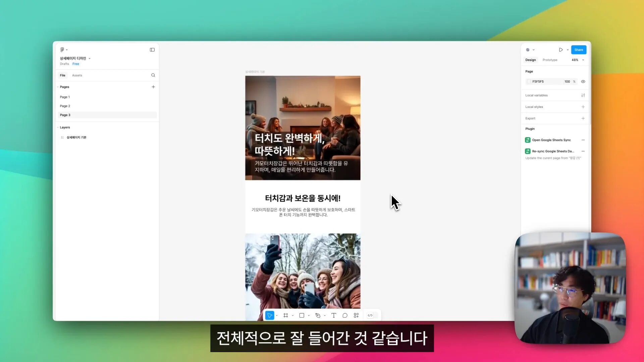Select the Rectangle tool in toolbar
Screen dimensions: 644x362
tap(302, 315)
